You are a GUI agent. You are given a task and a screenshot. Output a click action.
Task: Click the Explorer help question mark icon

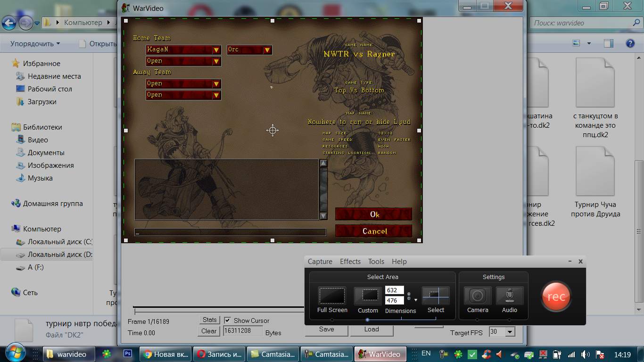point(630,43)
